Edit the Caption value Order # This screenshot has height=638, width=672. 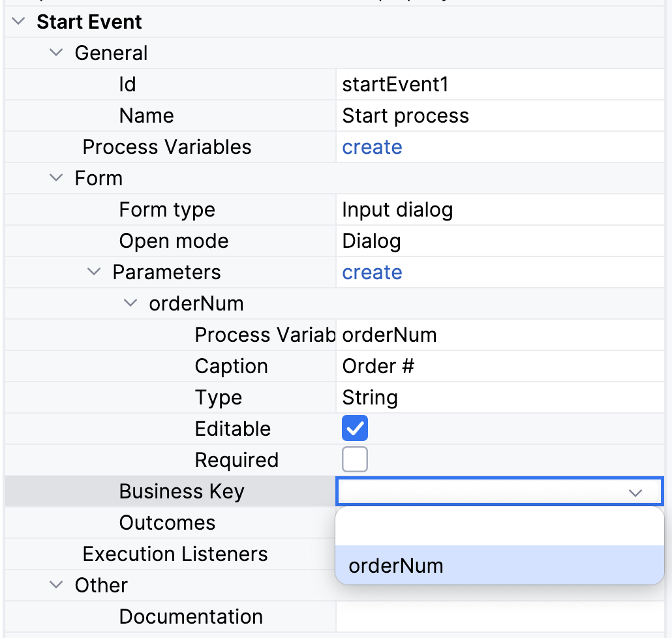click(499, 367)
